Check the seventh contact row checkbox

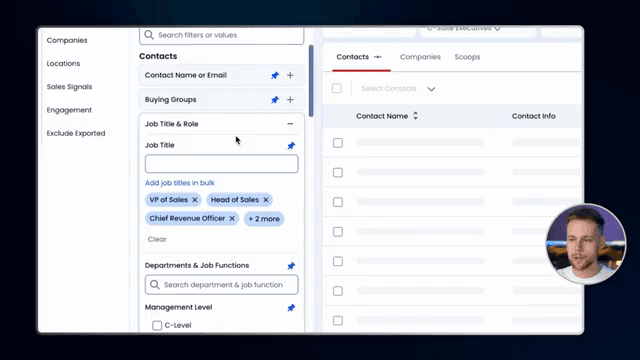click(x=338, y=320)
